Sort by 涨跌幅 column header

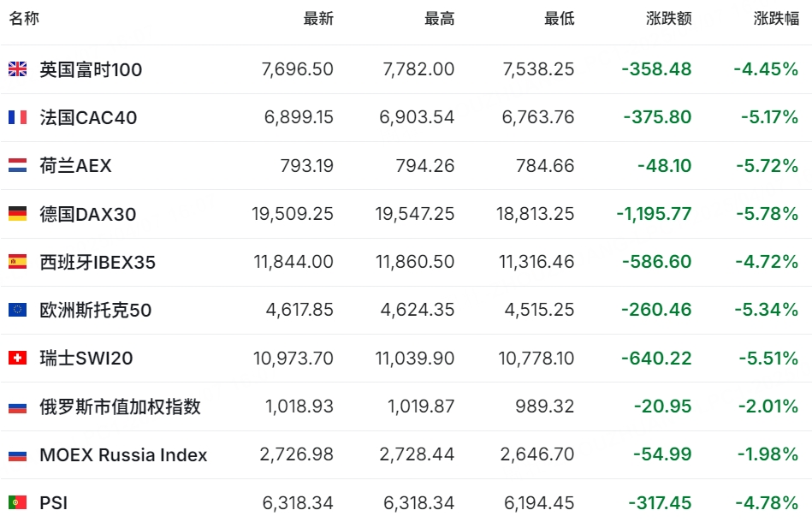(x=776, y=19)
